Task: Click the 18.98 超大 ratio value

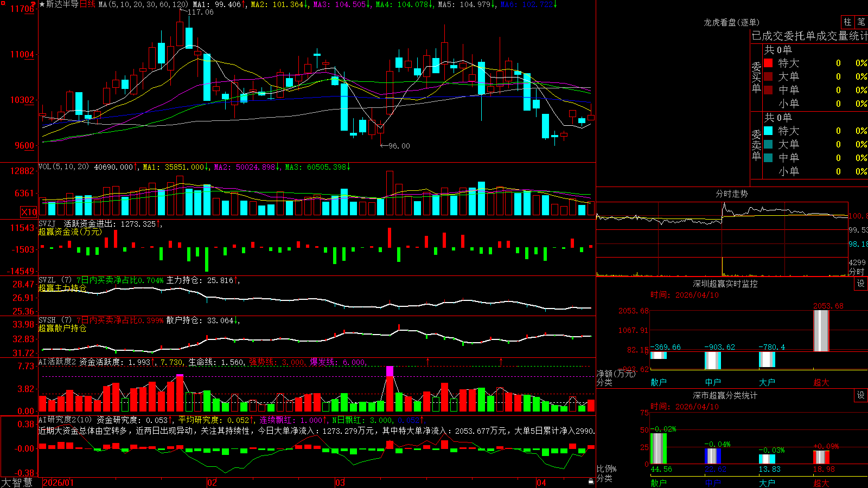Action: point(824,469)
